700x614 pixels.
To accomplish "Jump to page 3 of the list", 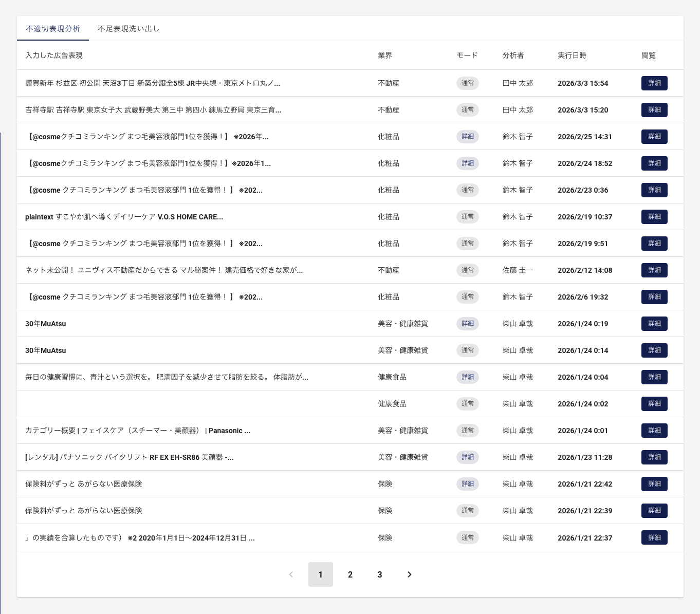I will (x=379, y=574).
